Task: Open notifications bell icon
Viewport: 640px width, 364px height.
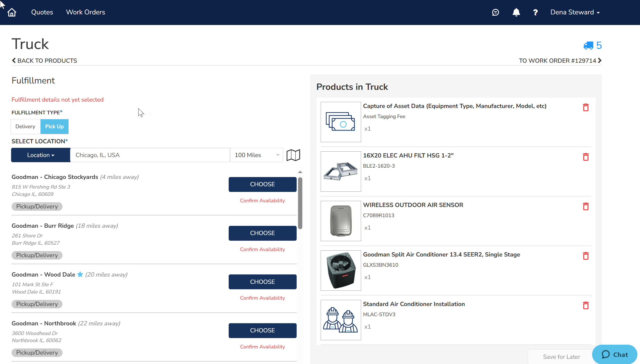Action: [516, 12]
